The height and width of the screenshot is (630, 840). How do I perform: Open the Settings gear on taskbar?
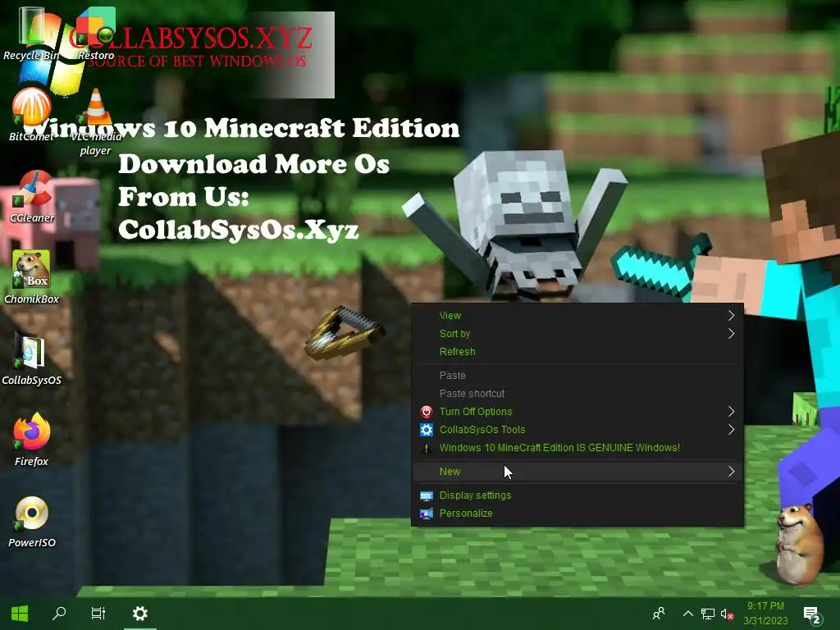139,614
